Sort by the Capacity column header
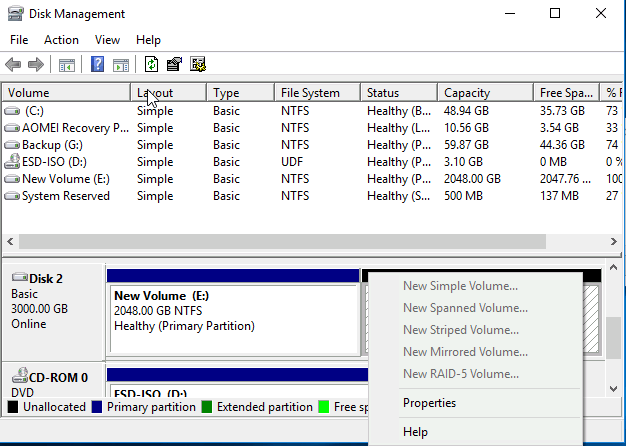Viewport: 626px width, 446px height. point(486,93)
